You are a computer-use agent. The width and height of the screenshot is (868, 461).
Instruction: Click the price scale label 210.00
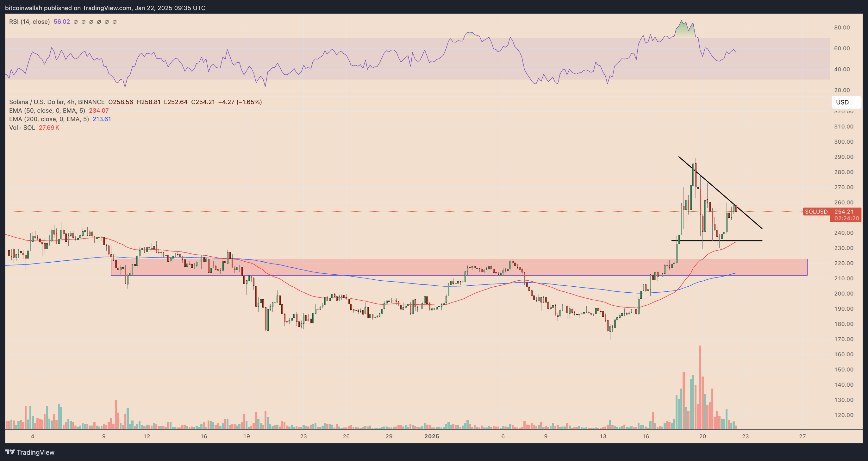[844, 278]
